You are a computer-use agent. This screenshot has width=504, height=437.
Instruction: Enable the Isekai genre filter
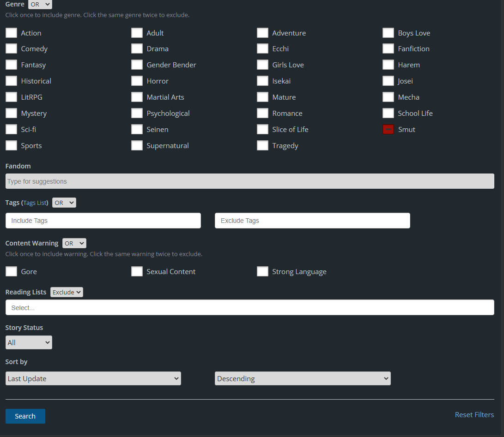(262, 81)
